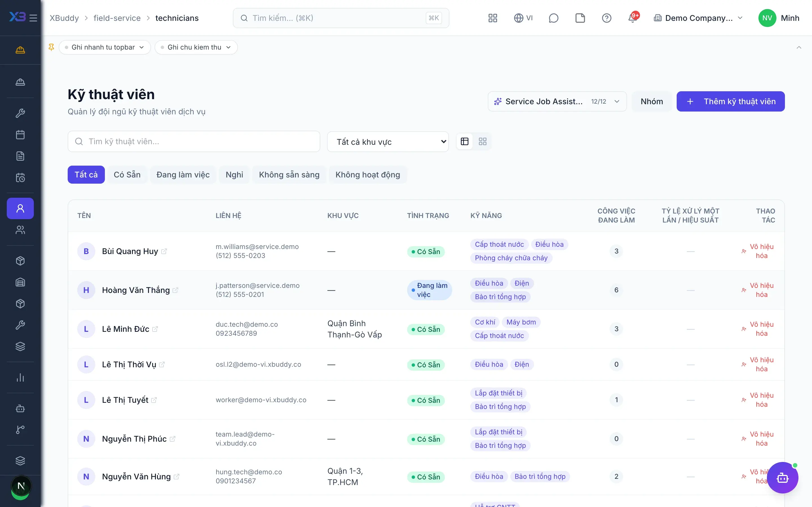This screenshot has width=812, height=507.
Task: Expand Ghi nhanh tu topbar dropdown
Action: point(105,47)
